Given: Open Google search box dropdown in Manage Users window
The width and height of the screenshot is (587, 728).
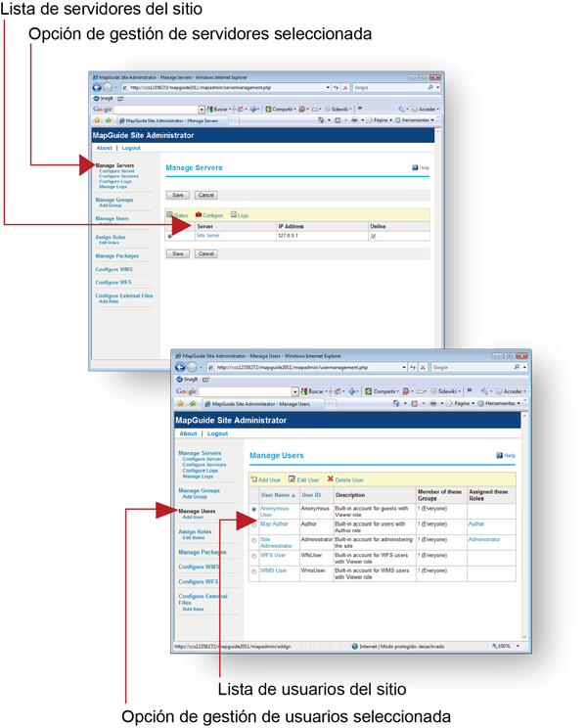Looking at the screenshot, I should [x=295, y=391].
